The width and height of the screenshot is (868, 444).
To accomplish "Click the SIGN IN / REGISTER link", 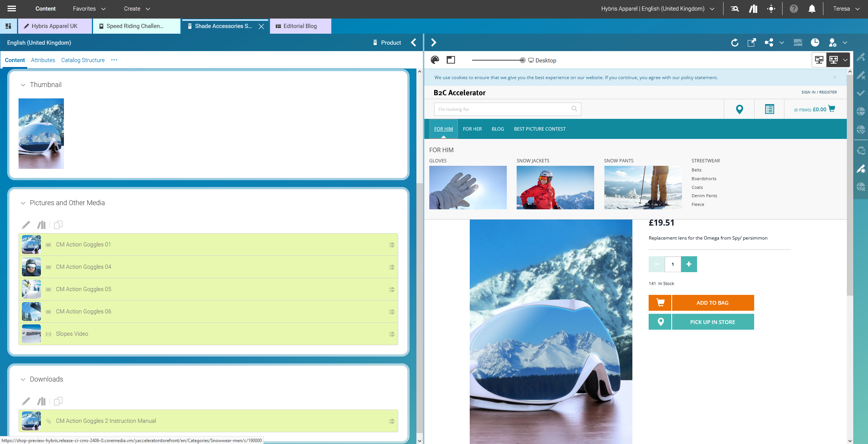I will pos(819,92).
